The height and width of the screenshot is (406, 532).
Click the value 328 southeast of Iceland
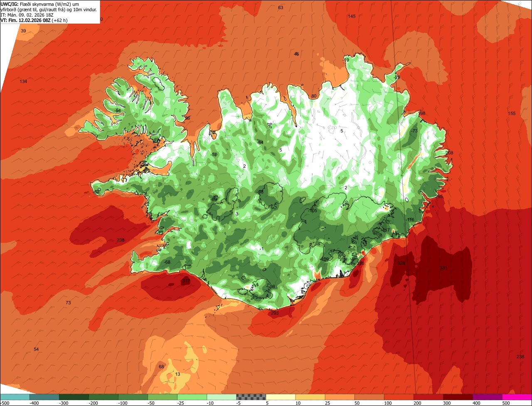401,263
